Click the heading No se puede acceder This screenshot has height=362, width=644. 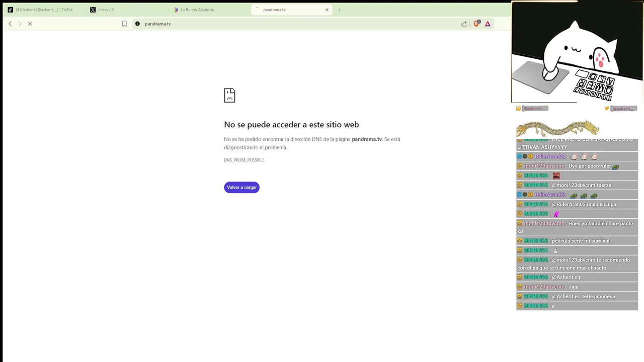tap(291, 125)
